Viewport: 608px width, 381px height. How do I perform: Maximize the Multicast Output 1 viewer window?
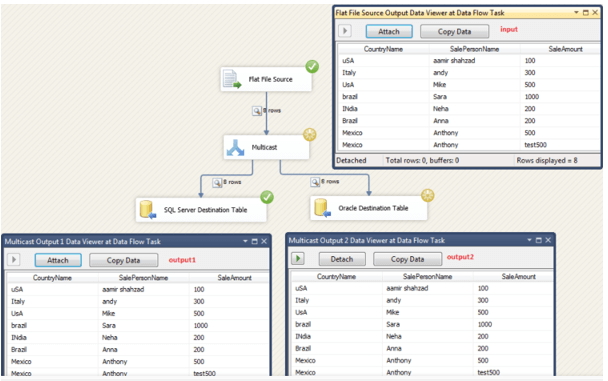[254, 241]
